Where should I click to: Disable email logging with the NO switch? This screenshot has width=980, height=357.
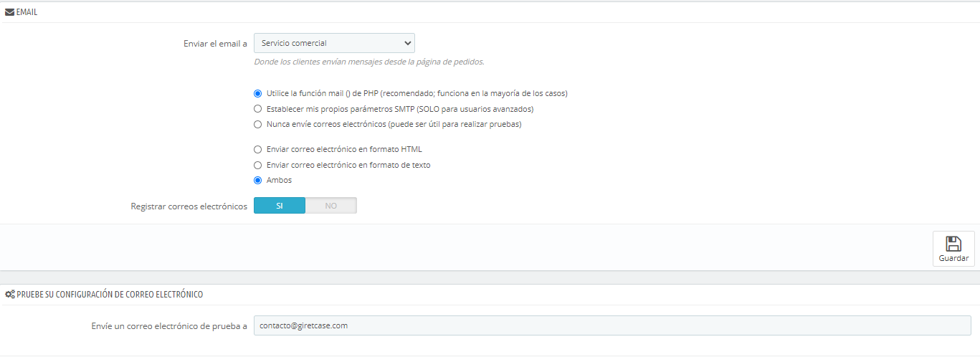(x=330, y=206)
